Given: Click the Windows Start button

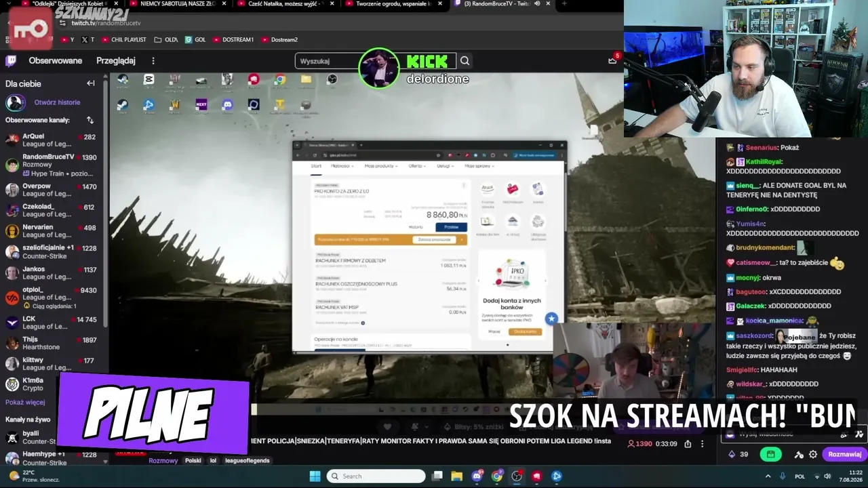Looking at the screenshot, I should pyautogui.click(x=315, y=476).
